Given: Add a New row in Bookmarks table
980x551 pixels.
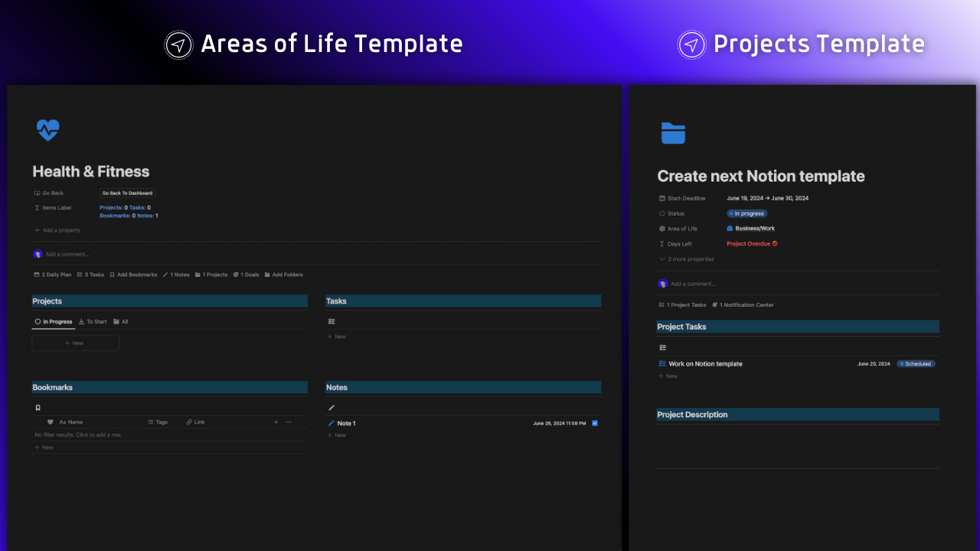Looking at the screenshot, I should [44, 447].
